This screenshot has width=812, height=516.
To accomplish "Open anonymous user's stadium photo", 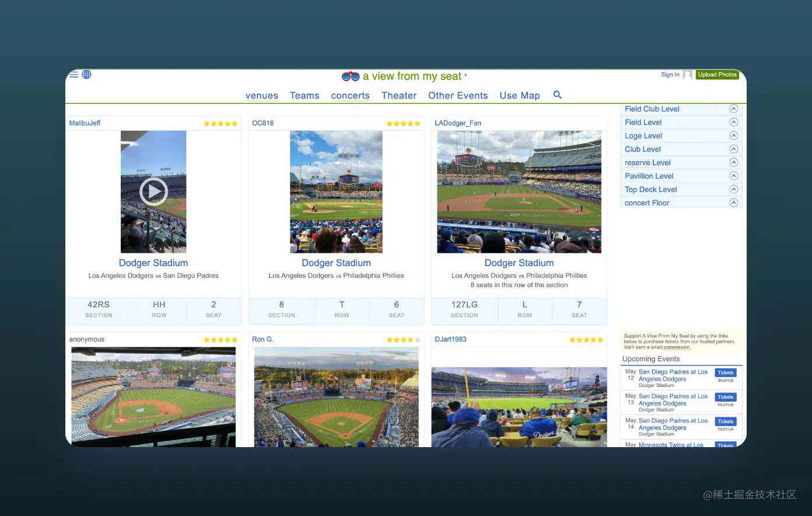I will click(x=153, y=398).
